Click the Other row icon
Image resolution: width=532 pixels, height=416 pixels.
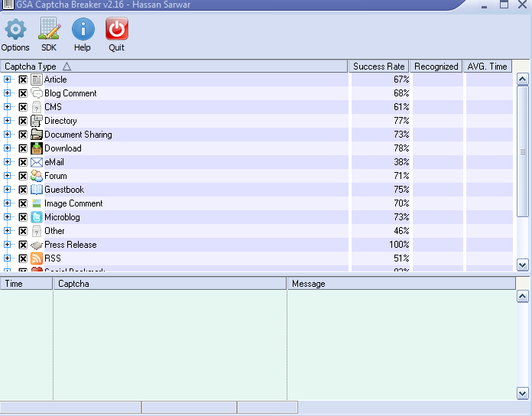pyautogui.click(x=37, y=231)
